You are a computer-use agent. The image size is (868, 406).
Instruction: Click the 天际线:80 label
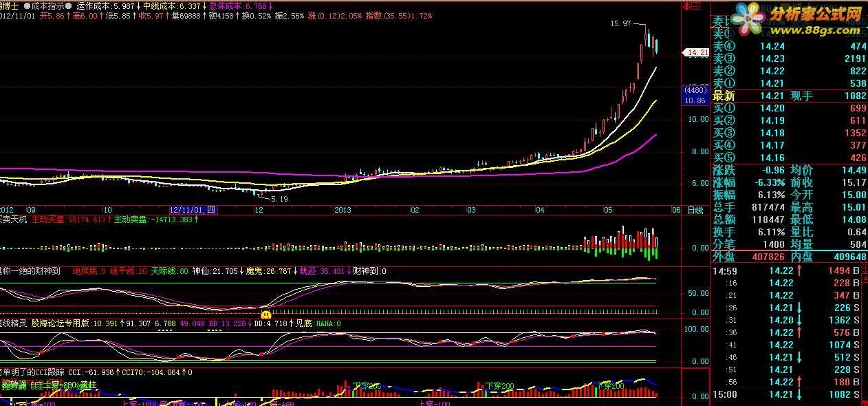click(169, 271)
